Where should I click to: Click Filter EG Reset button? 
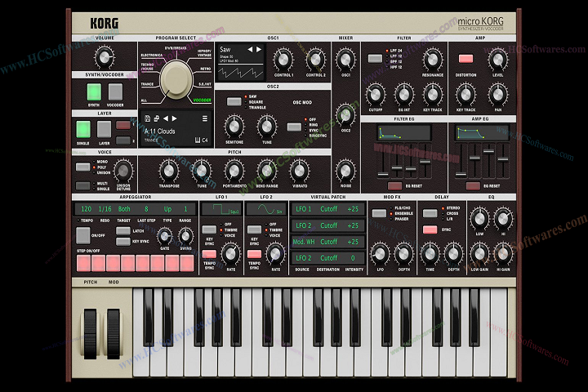pyautogui.click(x=394, y=185)
